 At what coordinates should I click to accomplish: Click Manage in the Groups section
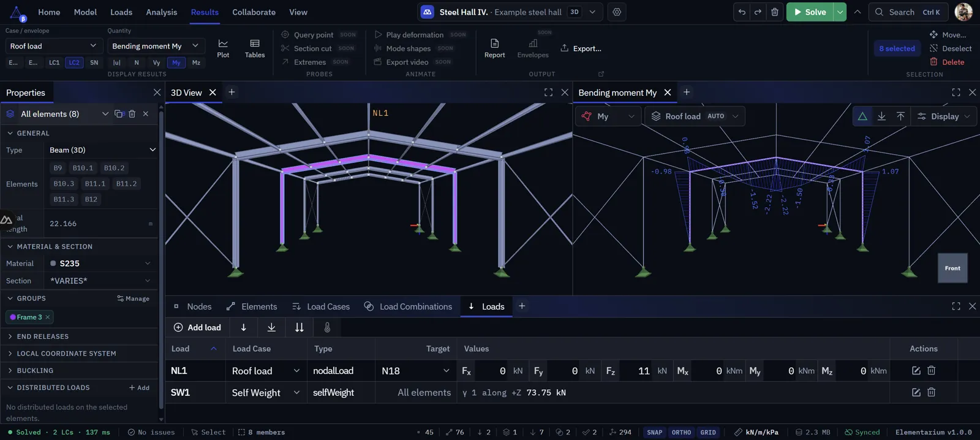(133, 298)
